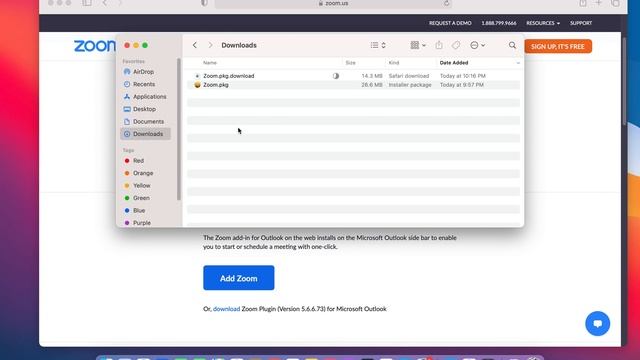Go forward in Finder window
640x360 pixels.
point(210,45)
